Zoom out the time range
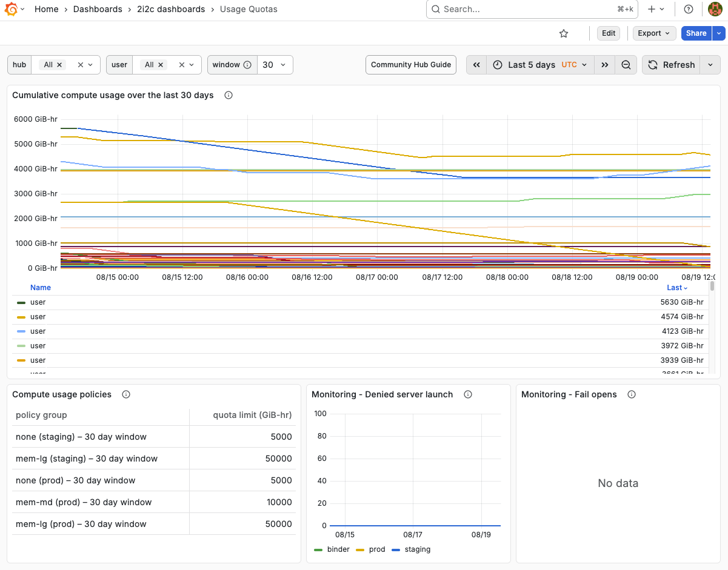This screenshot has height=570, width=728. [626, 65]
